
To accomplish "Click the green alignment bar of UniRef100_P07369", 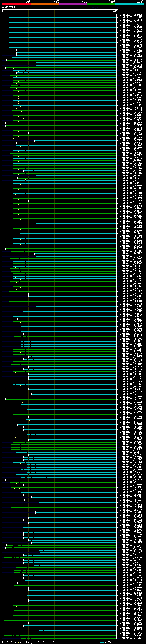I will pyautogui.click(x=61, y=67).
